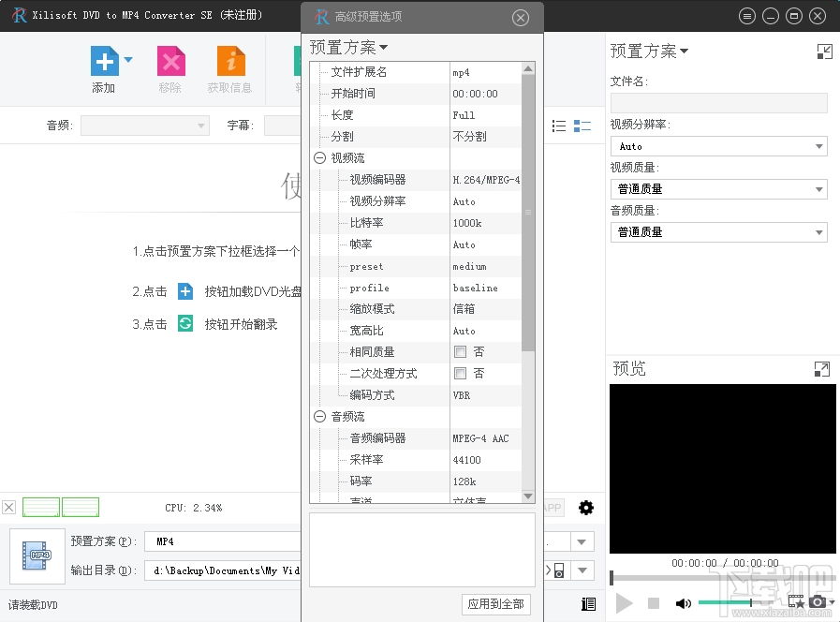840x622 pixels.
Task: Mute the preview volume speaker icon
Action: pos(683,604)
